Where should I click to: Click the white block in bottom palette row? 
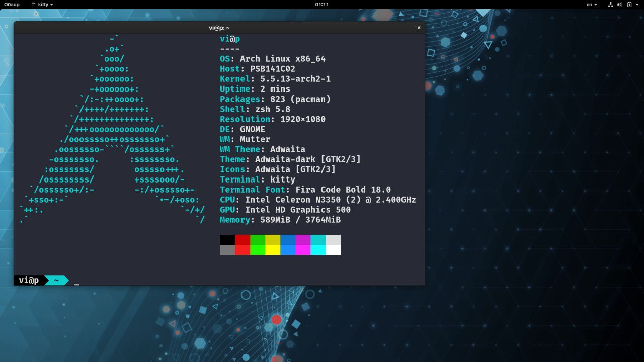pyautogui.click(x=333, y=250)
